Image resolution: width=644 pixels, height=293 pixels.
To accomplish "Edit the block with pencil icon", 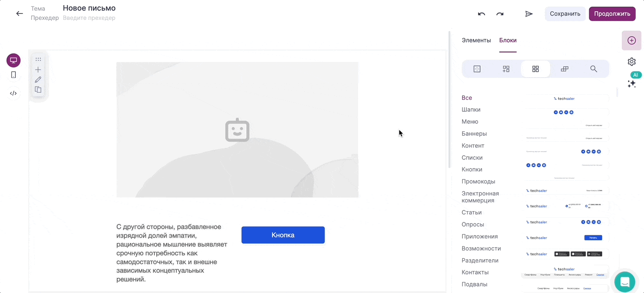I will click(x=38, y=79).
